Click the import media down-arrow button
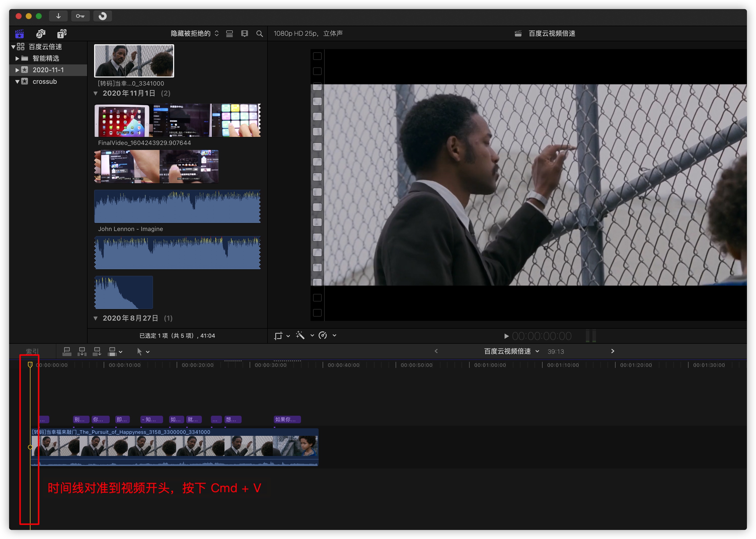This screenshot has width=756, height=539. coord(58,16)
